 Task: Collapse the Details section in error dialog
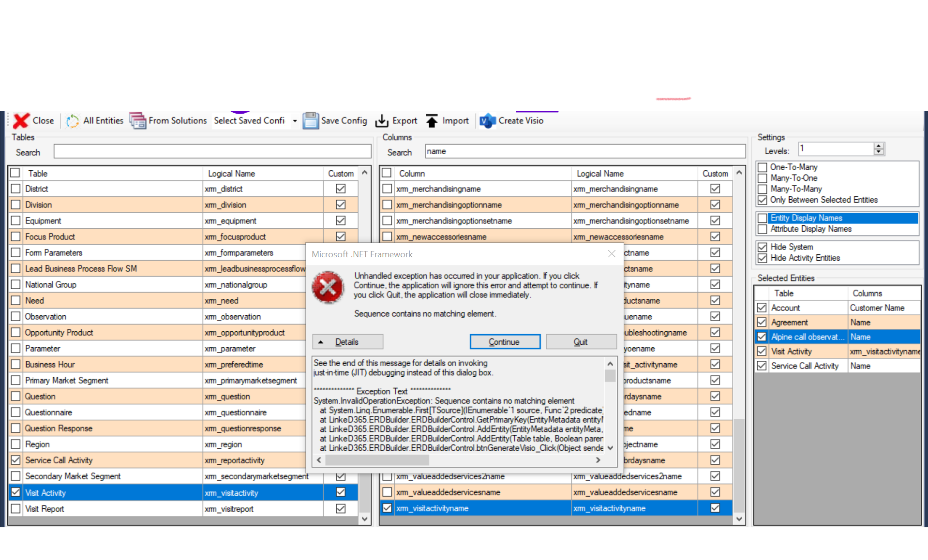click(x=347, y=342)
